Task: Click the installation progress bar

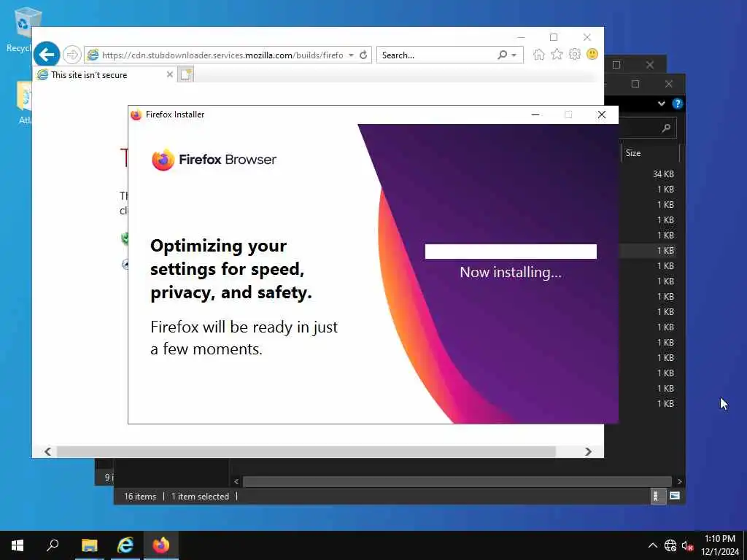Action: pos(511,252)
